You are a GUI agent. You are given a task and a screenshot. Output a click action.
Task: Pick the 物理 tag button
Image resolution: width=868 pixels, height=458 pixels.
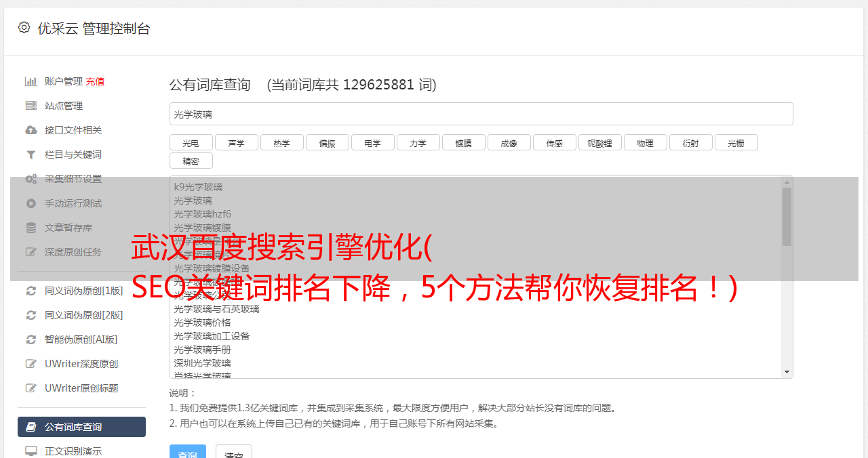(x=645, y=142)
